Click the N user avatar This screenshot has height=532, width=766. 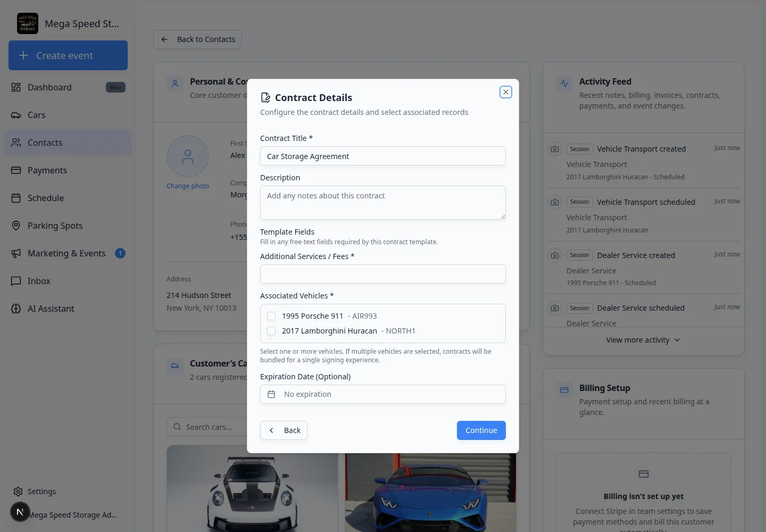[x=20, y=512]
